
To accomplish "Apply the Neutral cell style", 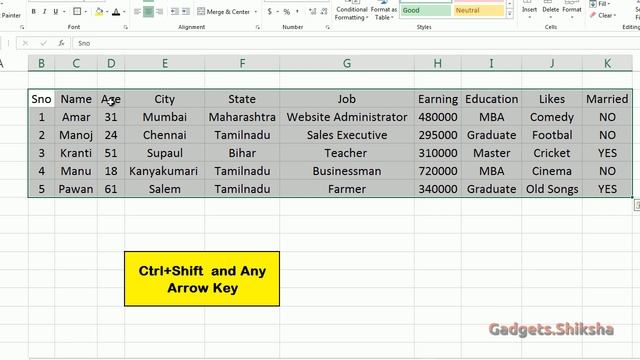I will [x=479, y=10].
